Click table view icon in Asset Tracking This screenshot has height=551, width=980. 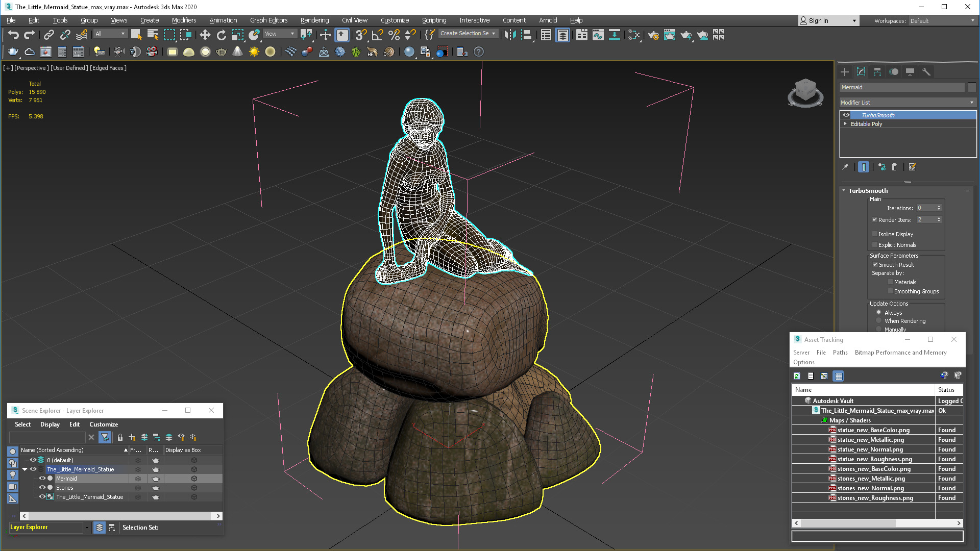[x=839, y=376]
